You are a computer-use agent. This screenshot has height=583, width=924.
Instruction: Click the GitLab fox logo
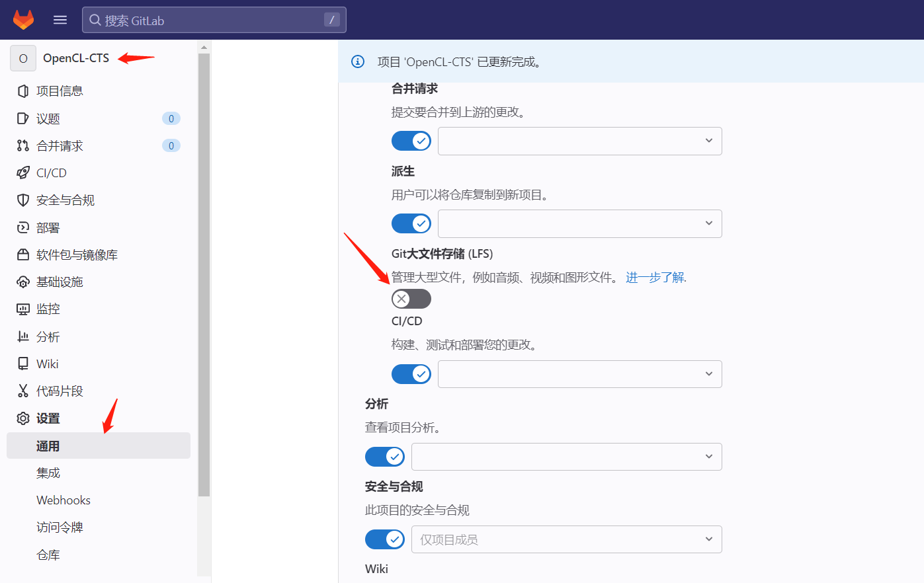click(23, 20)
